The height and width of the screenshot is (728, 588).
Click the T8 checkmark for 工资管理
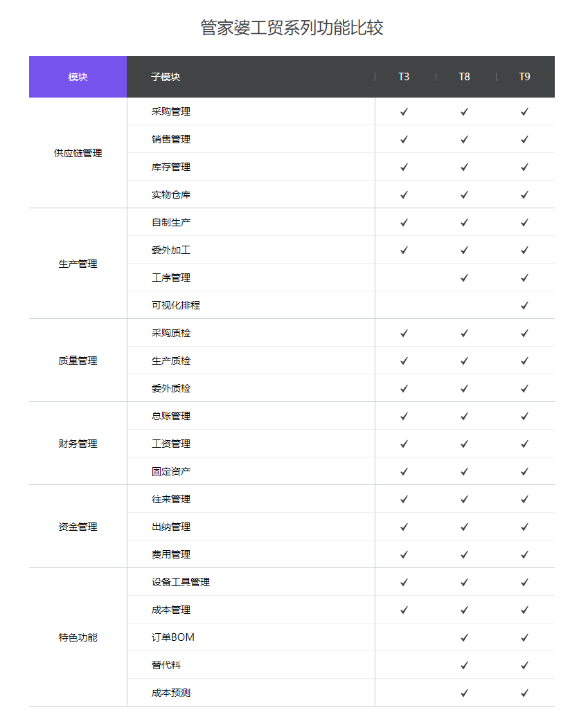click(x=464, y=444)
